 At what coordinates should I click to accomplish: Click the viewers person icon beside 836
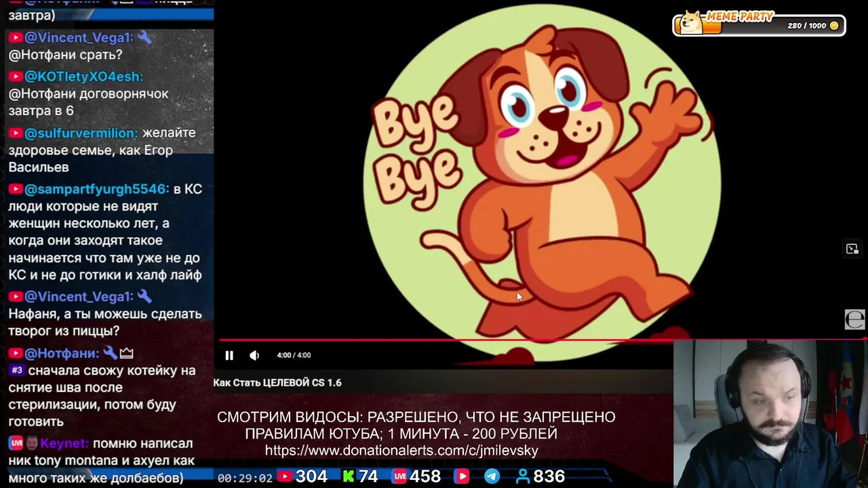(524, 476)
